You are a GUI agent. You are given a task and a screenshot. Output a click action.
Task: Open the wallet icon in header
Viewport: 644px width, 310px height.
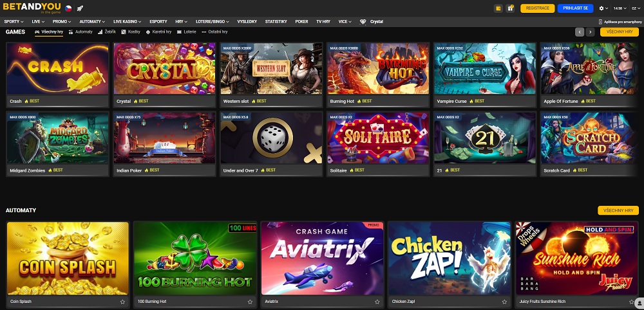(498, 8)
